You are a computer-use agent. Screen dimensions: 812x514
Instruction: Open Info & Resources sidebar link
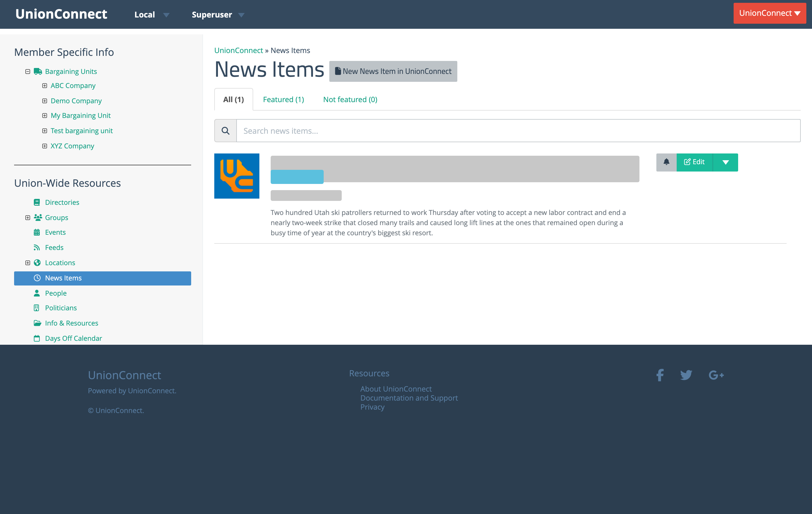[x=72, y=323]
